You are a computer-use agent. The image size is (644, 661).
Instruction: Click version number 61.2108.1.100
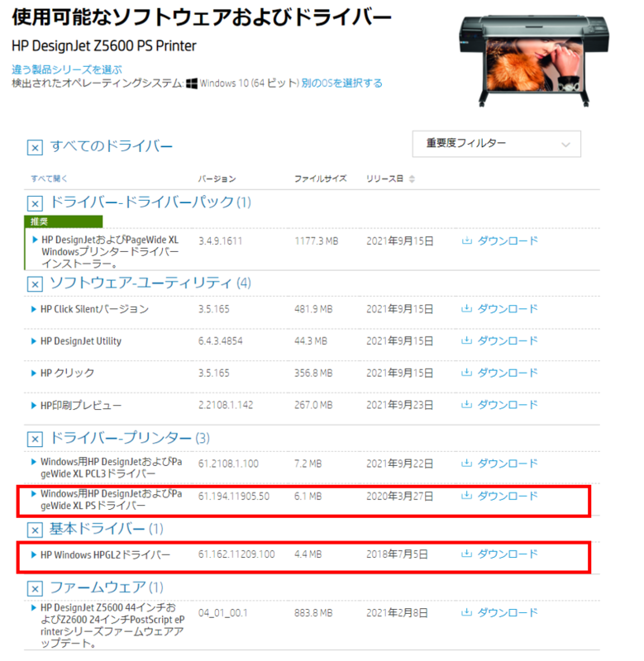click(x=228, y=464)
